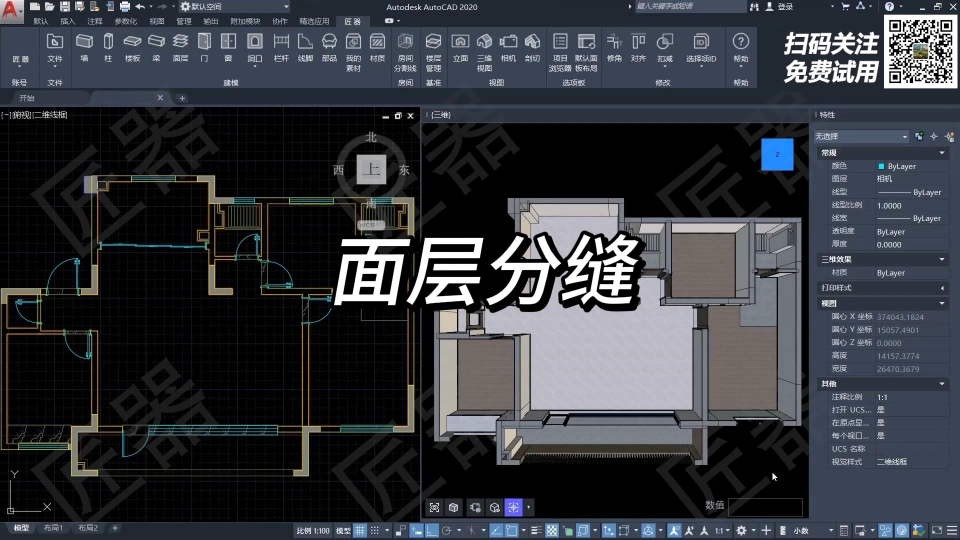Open the 项目浏览器 (project browser)
The height and width of the screenshot is (540, 960).
(560, 52)
